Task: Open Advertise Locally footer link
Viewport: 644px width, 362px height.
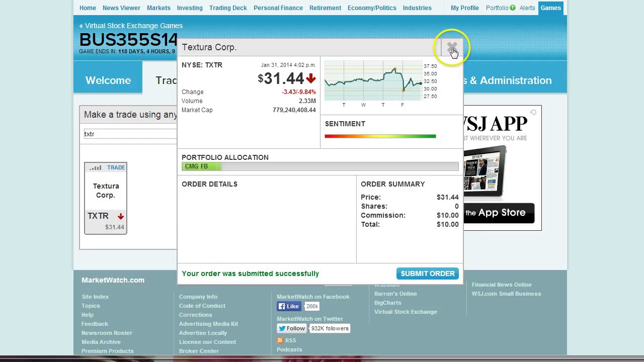Action: (203, 333)
